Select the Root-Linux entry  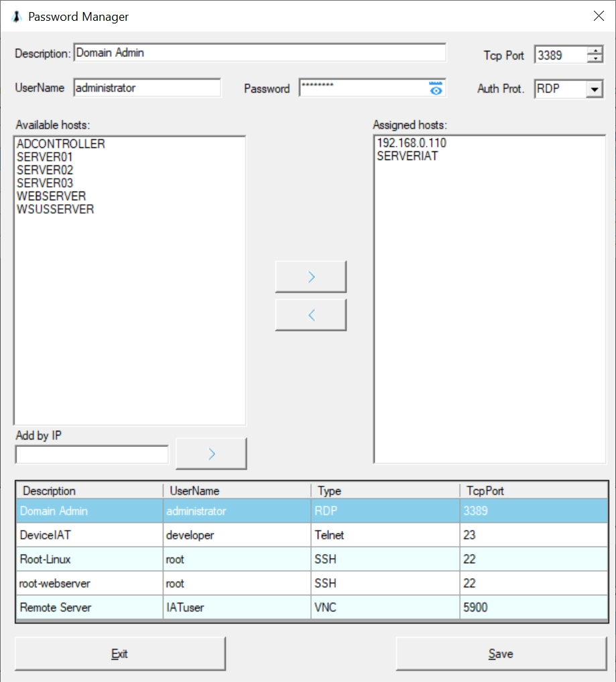pyautogui.click(x=90, y=559)
